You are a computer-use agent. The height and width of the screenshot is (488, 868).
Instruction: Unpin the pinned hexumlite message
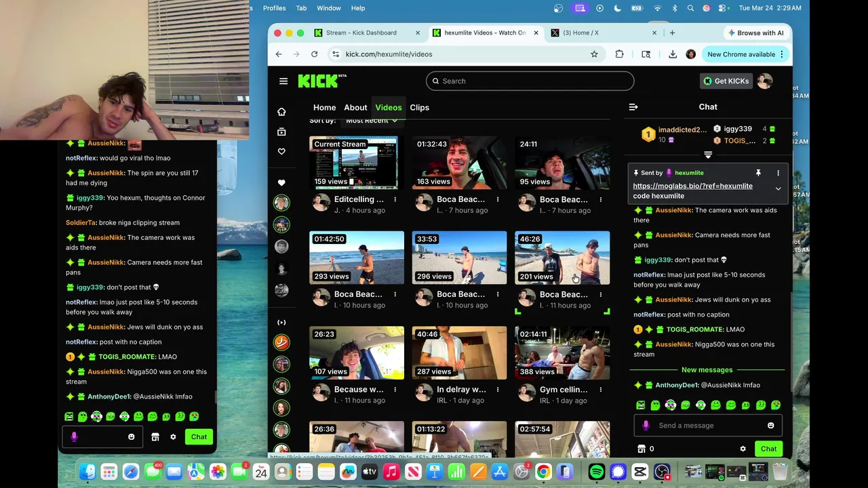click(x=758, y=173)
